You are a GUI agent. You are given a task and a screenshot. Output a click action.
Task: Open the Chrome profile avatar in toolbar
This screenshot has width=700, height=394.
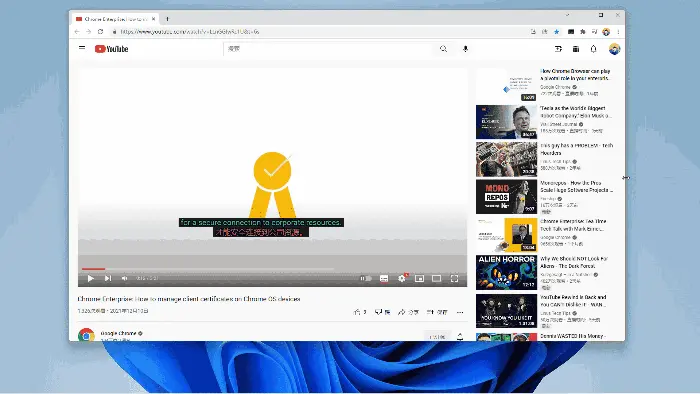point(606,32)
